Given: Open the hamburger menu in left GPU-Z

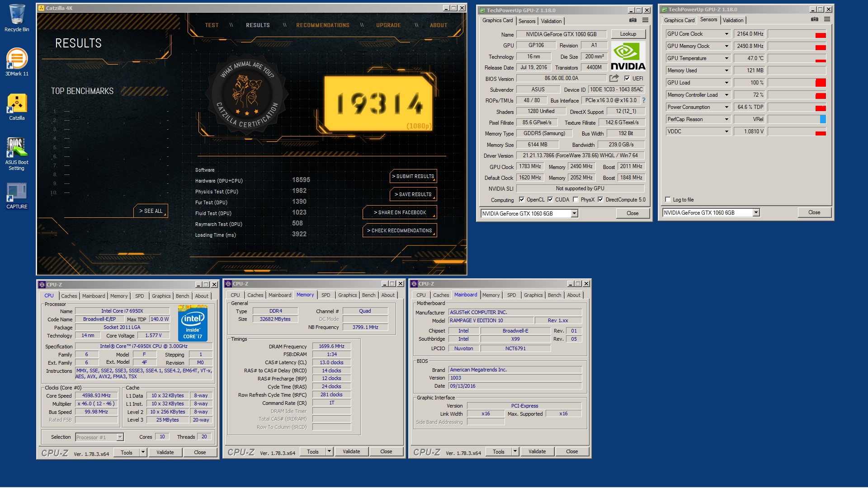Looking at the screenshot, I should click(646, 20).
